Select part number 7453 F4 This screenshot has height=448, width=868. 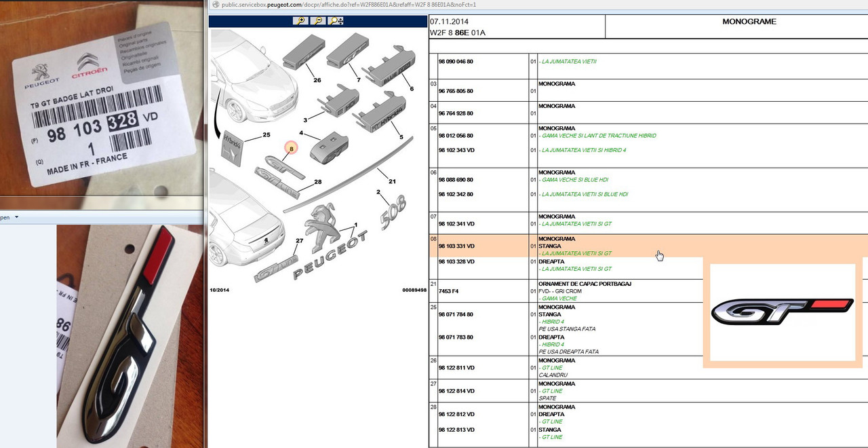click(x=448, y=291)
